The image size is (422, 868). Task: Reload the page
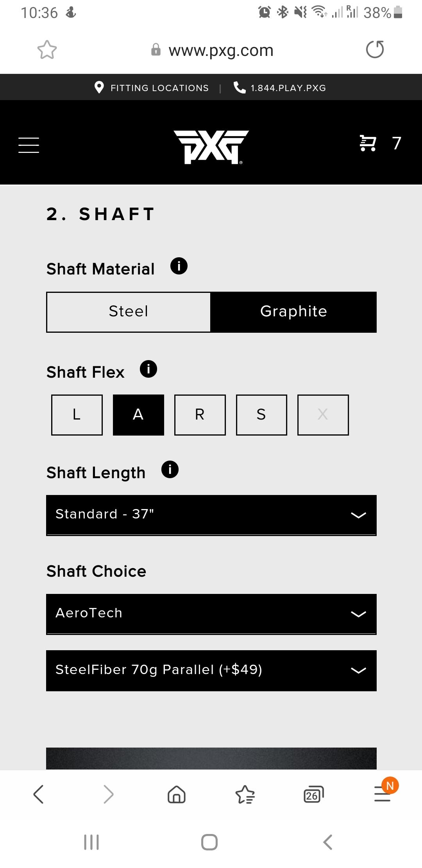[375, 50]
